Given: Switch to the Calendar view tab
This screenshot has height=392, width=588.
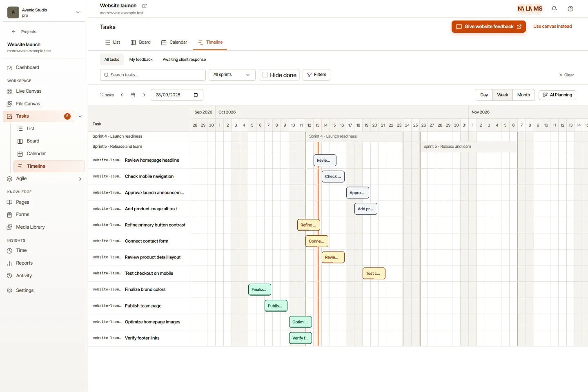Looking at the screenshot, I should (174, 42).
